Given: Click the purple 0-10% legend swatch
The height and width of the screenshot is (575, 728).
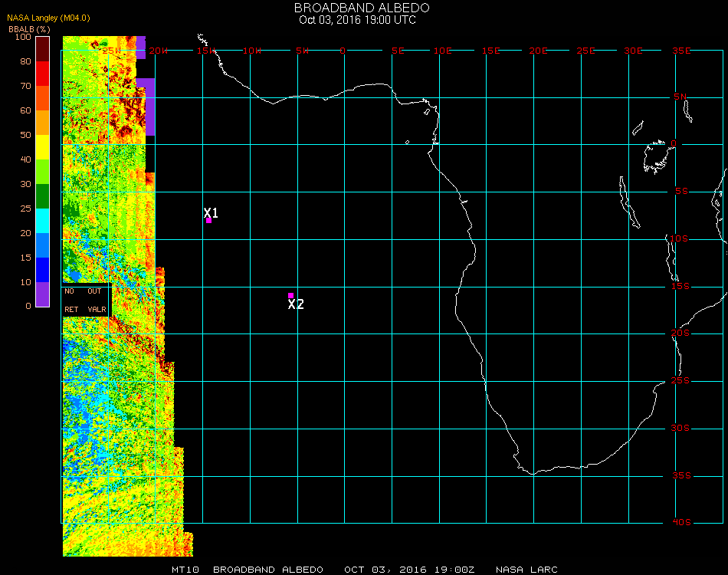Looking at the screenshot, I should [43, 294].
